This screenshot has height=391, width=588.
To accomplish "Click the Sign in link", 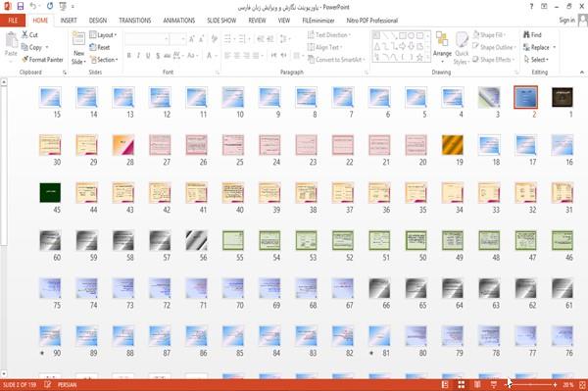I will click(566, 21).
